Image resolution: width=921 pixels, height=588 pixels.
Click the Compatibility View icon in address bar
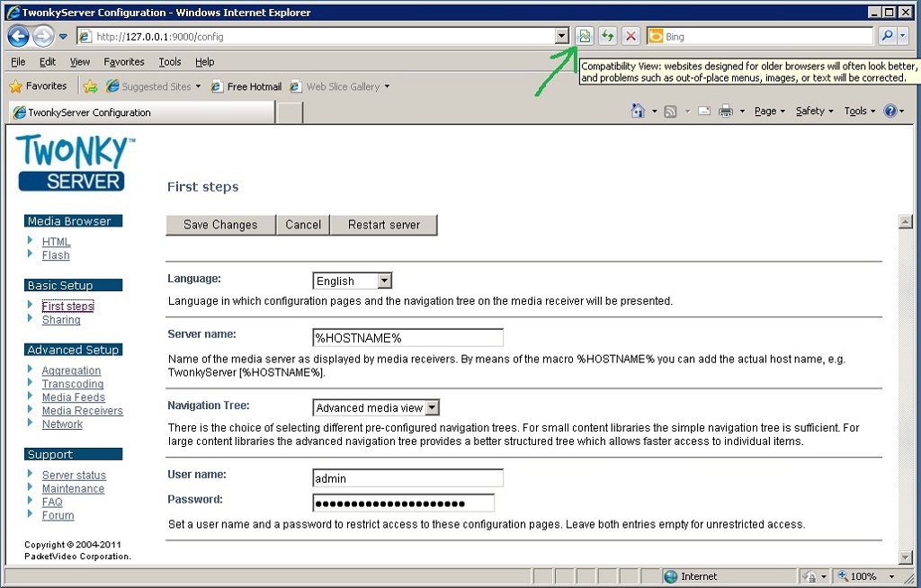[x=585, y=35]
